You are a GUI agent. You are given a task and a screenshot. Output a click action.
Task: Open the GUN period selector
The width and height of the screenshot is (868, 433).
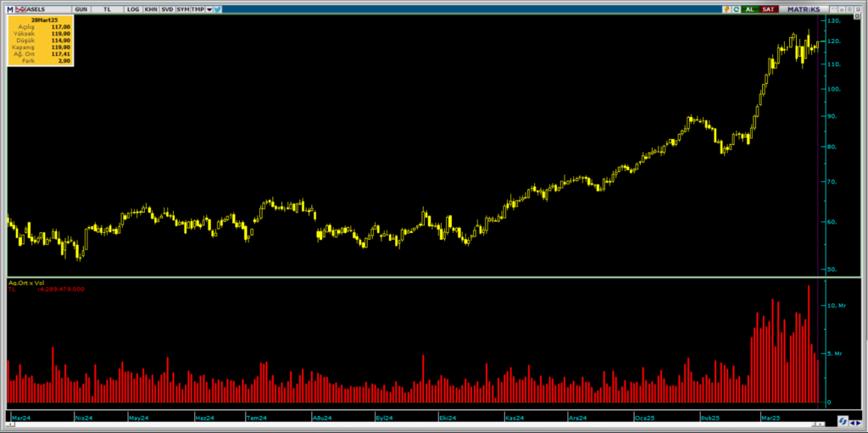81,8
